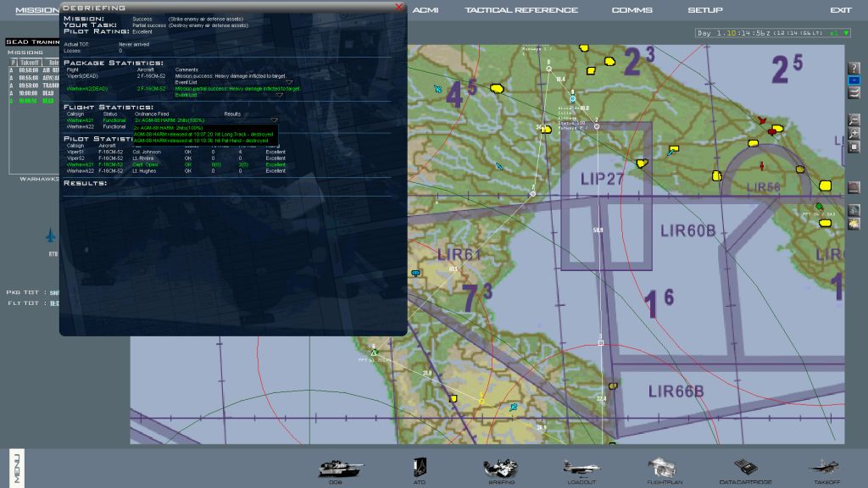
Task: Open the time acceleration green arrow dropdown
Action: click(x=846, y=33)
